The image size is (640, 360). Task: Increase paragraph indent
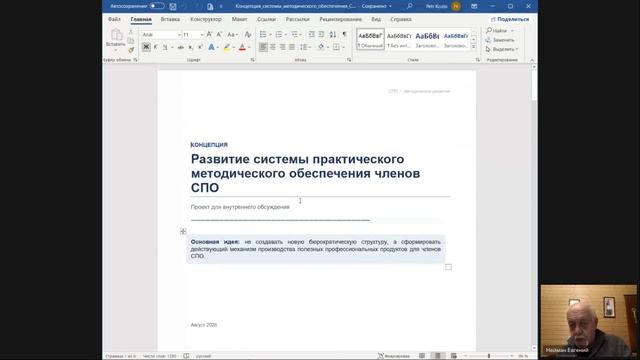pyautogui.click(x=321, y=34)
